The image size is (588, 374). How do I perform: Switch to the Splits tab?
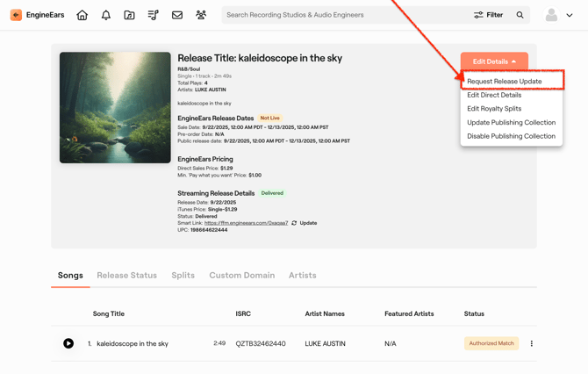183,276
